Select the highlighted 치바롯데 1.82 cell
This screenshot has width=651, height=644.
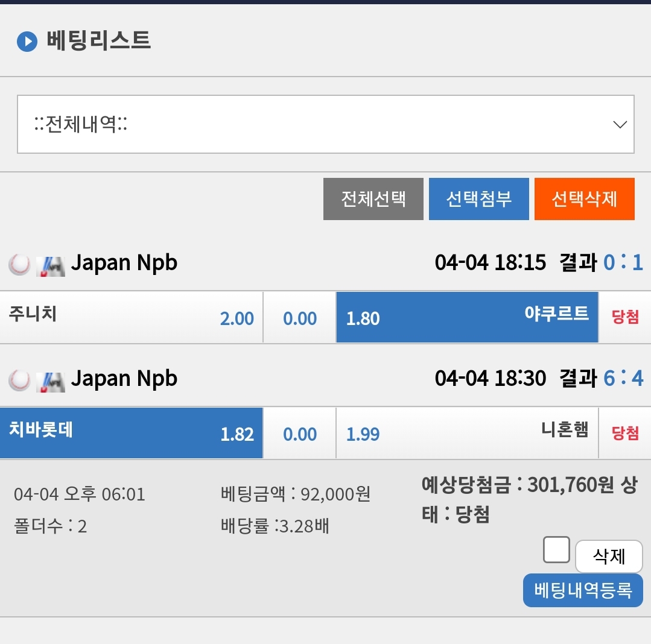(131, 433)
